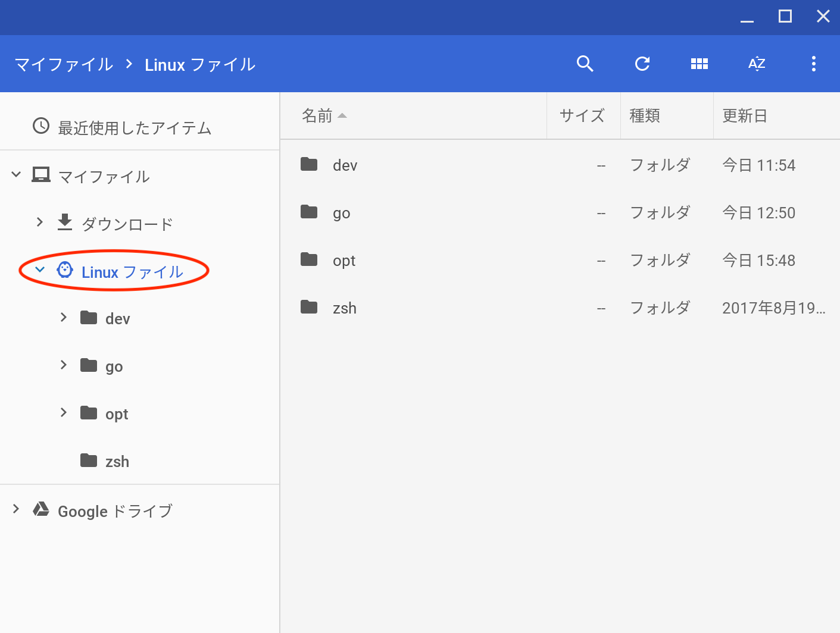Open the three-dot more menu
Viewport: 840px width, 633px height.
pos(814,64)
